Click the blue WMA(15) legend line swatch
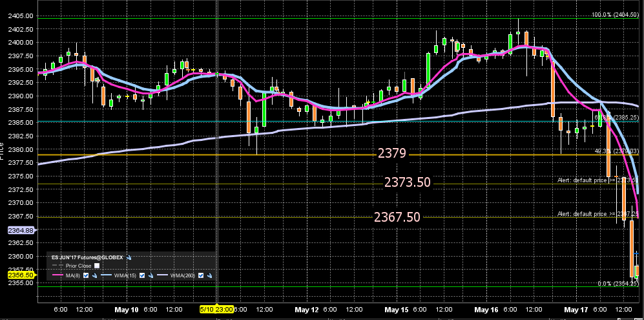This screenshot has height=320, width=644. pyautogui.click(x=106, y=275)
